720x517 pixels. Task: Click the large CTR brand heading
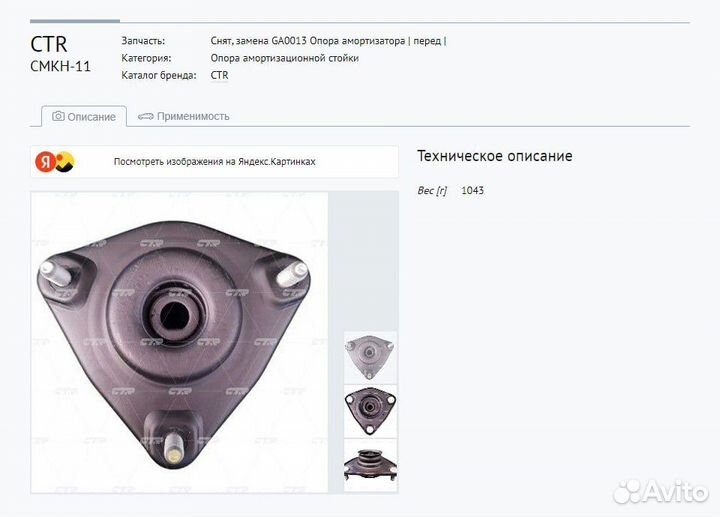[49, 45]
